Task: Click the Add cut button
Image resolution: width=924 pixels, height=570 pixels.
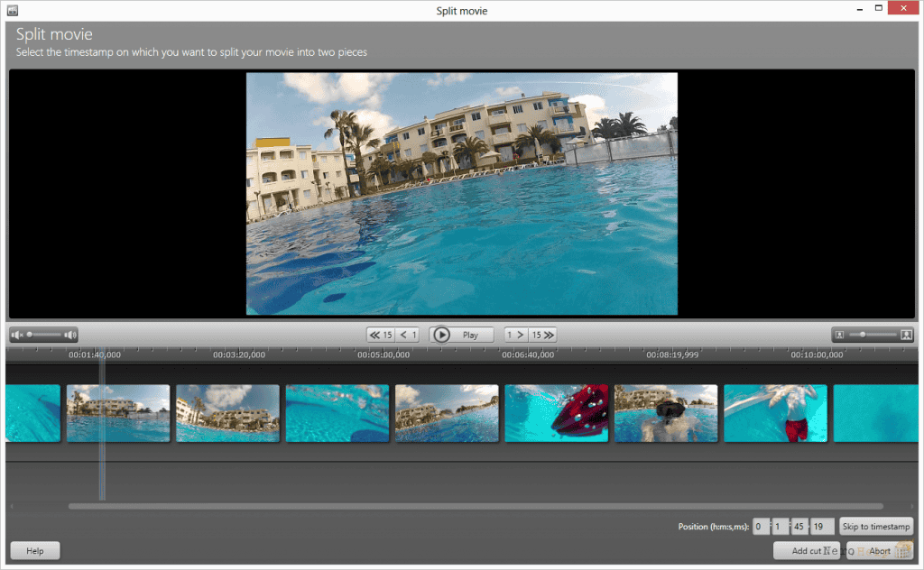Action: 806,550
